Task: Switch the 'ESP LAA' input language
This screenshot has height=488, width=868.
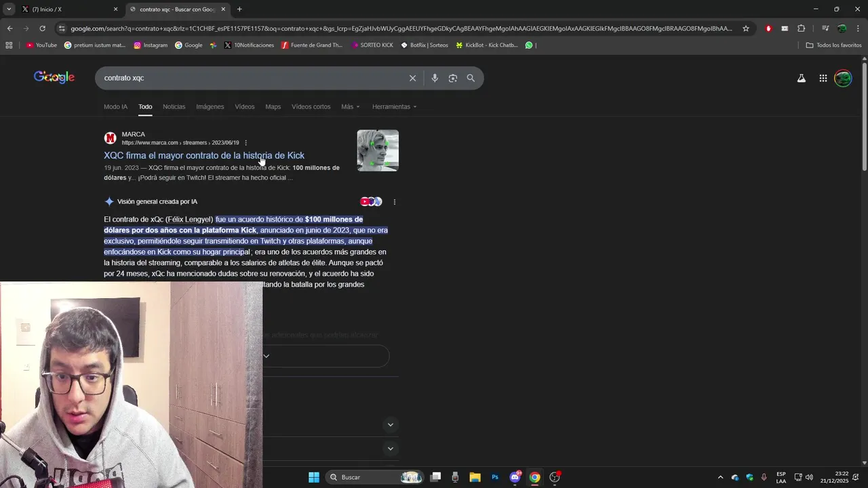Action: [x=781, y=477]
